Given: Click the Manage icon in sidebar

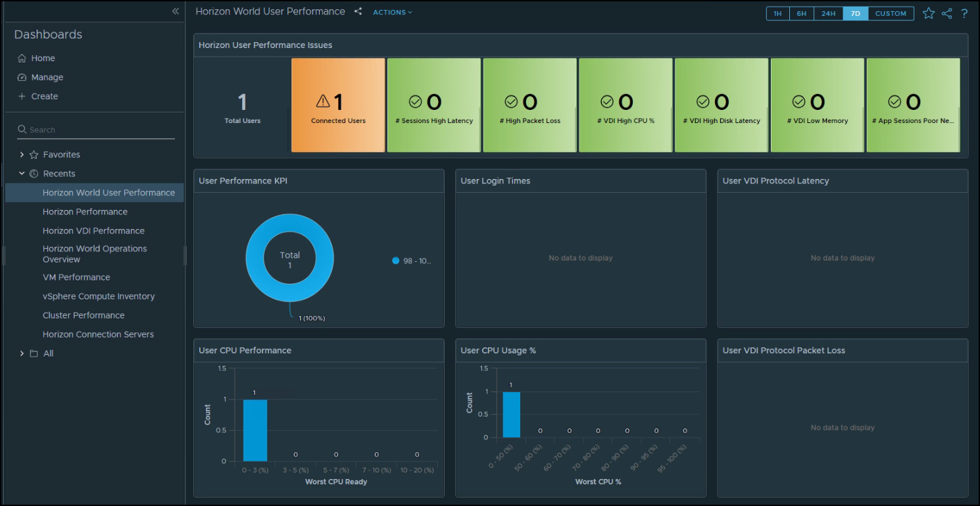Looking at the screenshot, I should coord(22,77).
